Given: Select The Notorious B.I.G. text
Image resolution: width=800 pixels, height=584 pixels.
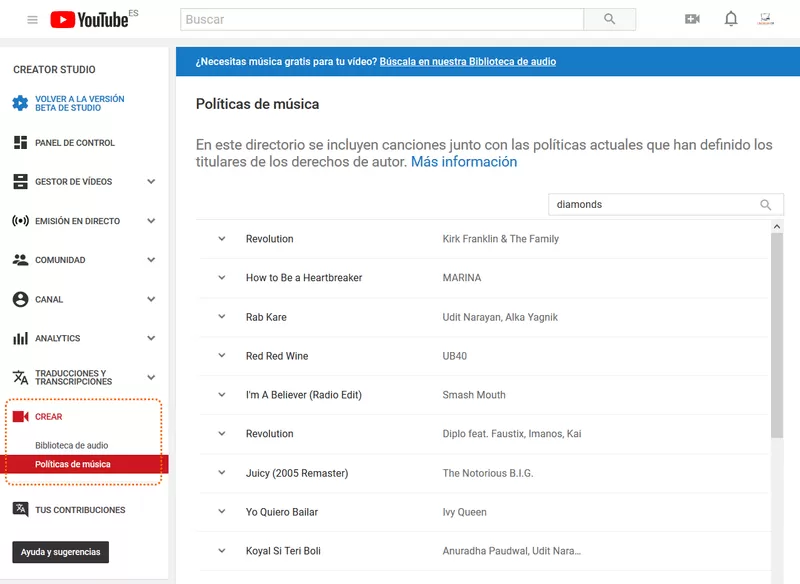Looking at the screenshot, I should click(488, 473).
